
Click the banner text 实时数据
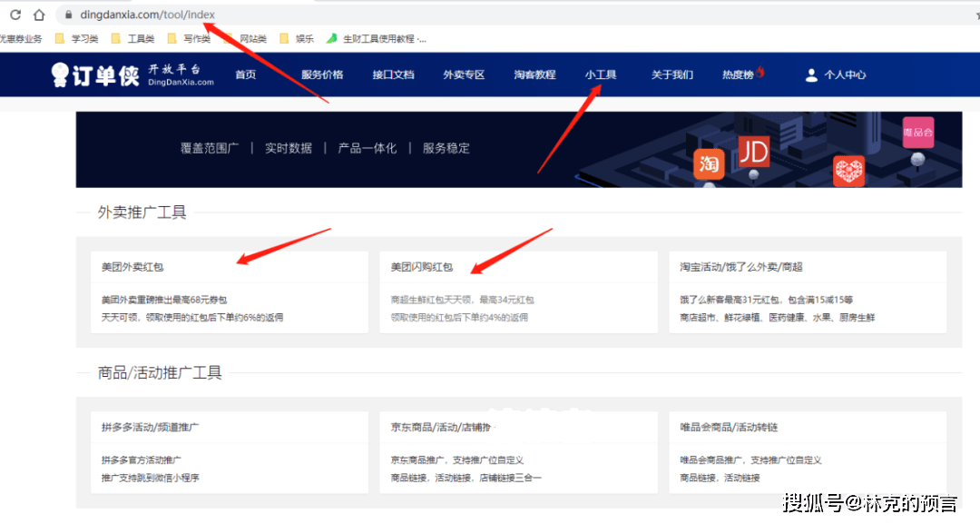(x=289, y=148)
